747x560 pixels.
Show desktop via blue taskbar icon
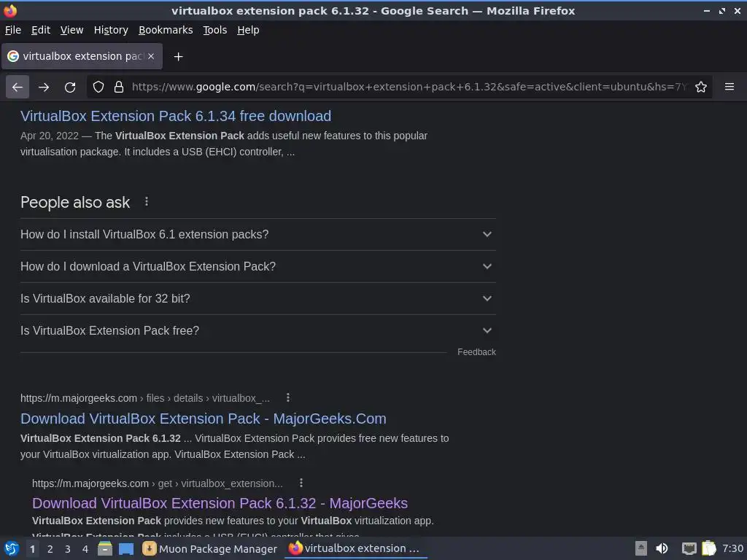pos(126,548)
